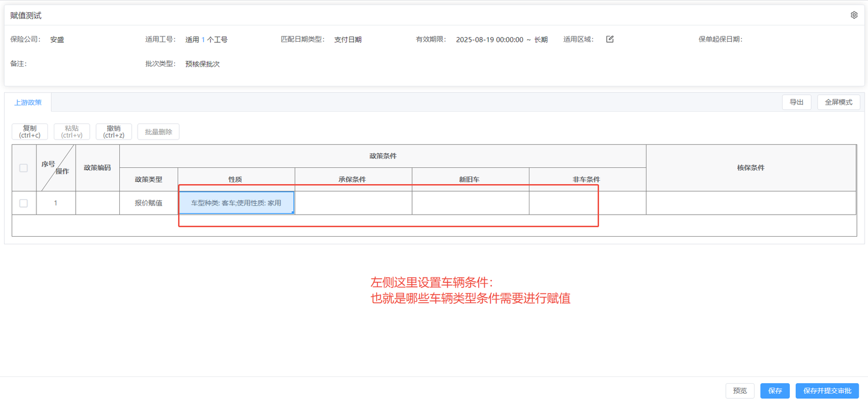Click the 政策编码 column header
The height and width of the screenshot is (404, 868).
click(x=97, y=168)
